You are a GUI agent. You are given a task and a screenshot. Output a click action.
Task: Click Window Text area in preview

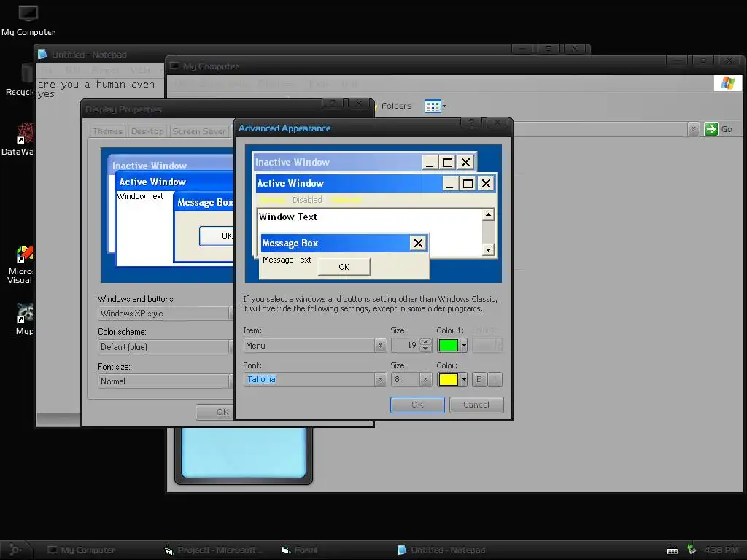click(x=287, y=217)
